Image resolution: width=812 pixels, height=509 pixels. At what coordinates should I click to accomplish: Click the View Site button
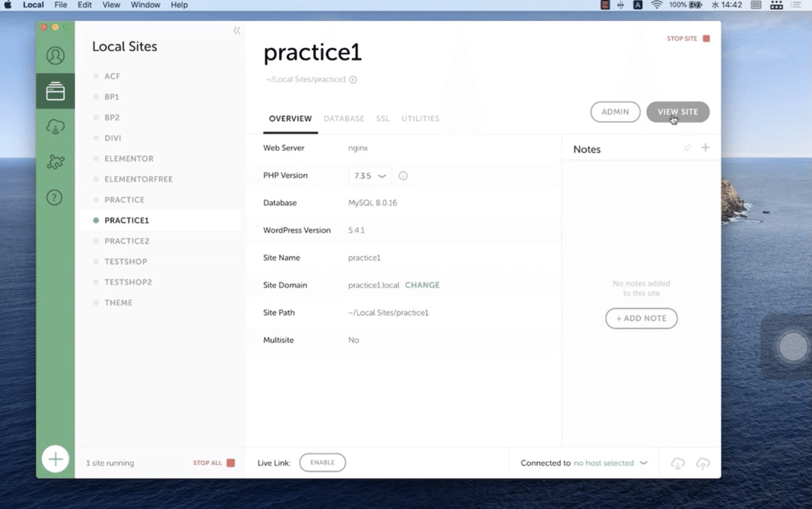[678, 112]
